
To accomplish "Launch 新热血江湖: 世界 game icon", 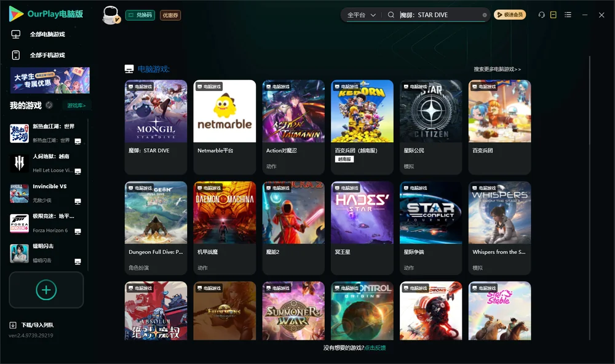I will pyautogui.click(x=19, y=133).
